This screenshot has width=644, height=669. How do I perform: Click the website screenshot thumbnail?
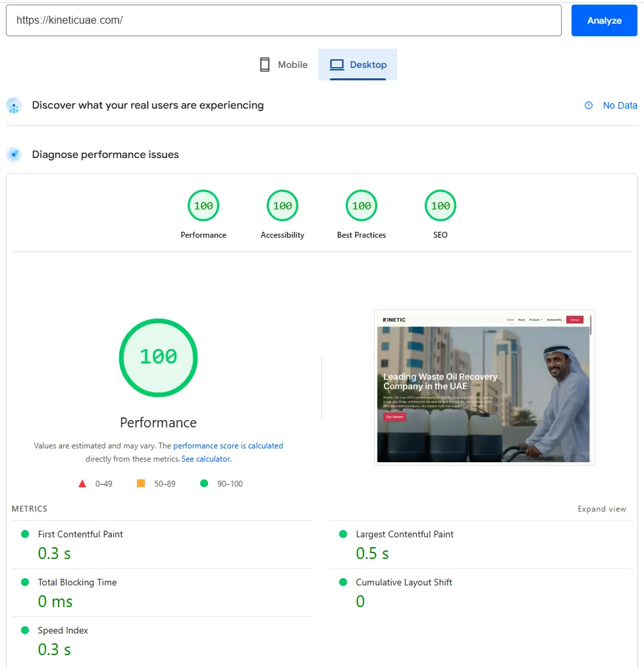[484, 387]
